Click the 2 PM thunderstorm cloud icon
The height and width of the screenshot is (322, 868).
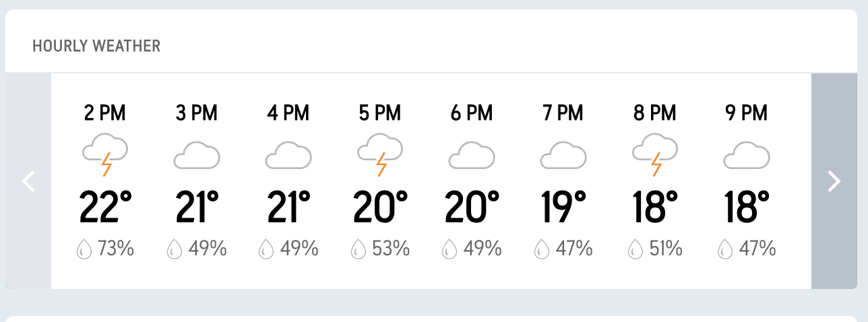click(x=105, y=154)
